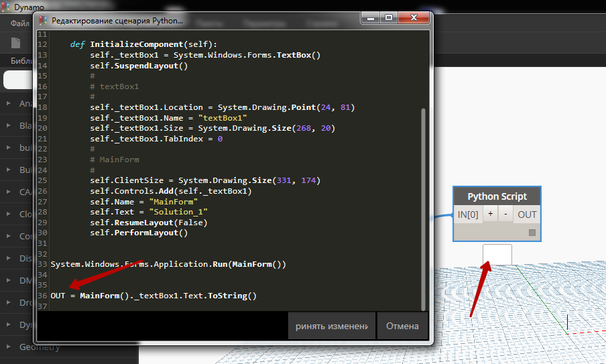Place cursor on code line 36 OUT statement
Screen dimensions: 606x364
pyautogui.click(x=153, y=296)
